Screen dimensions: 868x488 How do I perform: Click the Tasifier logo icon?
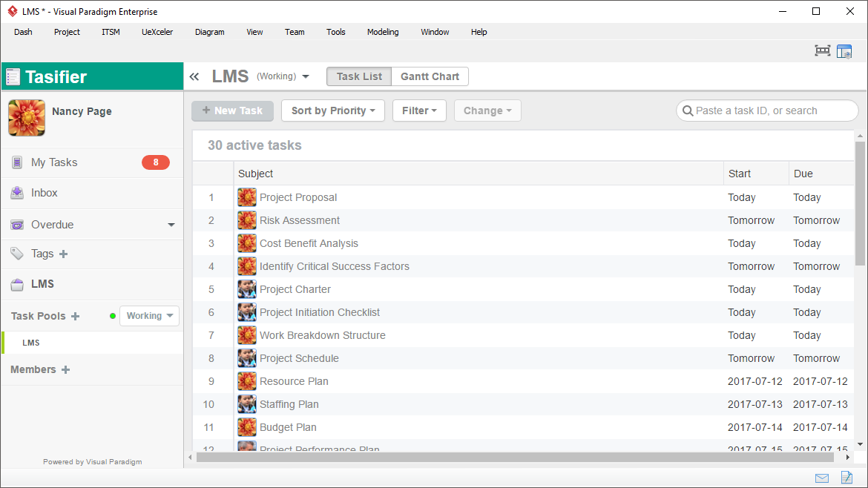click(13, 77)
